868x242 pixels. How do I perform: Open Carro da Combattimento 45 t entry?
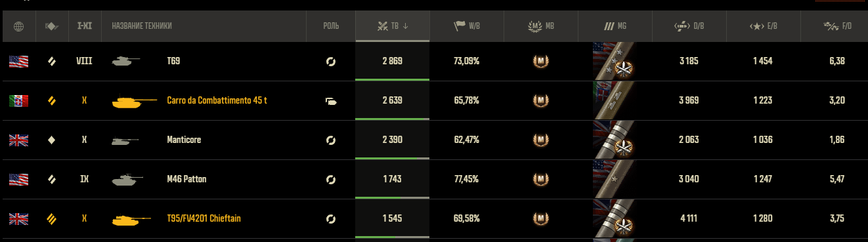pos(217,101)
